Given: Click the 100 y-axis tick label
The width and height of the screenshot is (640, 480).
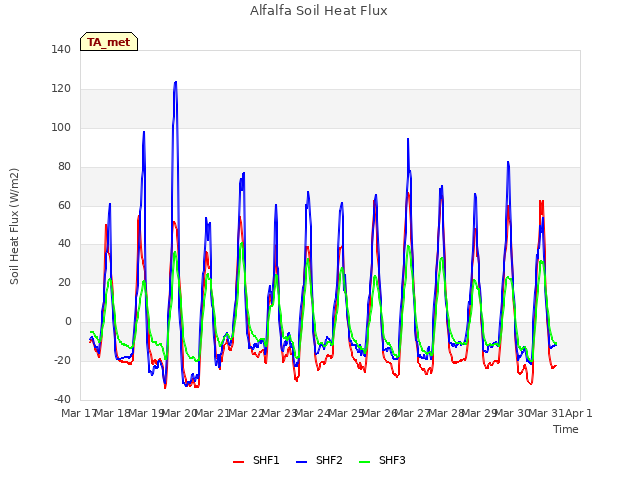Looking at the screenshot, I should click(x=61, y=127).
